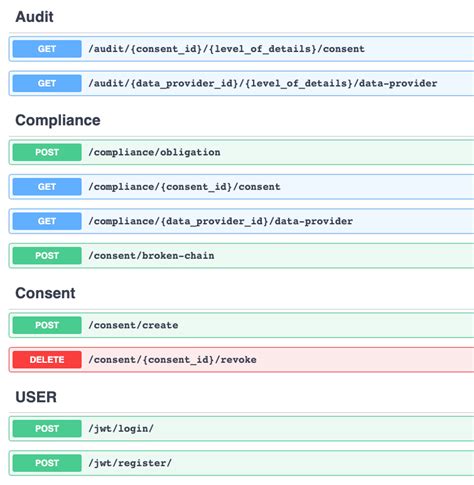Open /audit/{consent_id}/{level_of_details}/consent path
The width and height of the screenshot is (474, 485).
point(226,49)
